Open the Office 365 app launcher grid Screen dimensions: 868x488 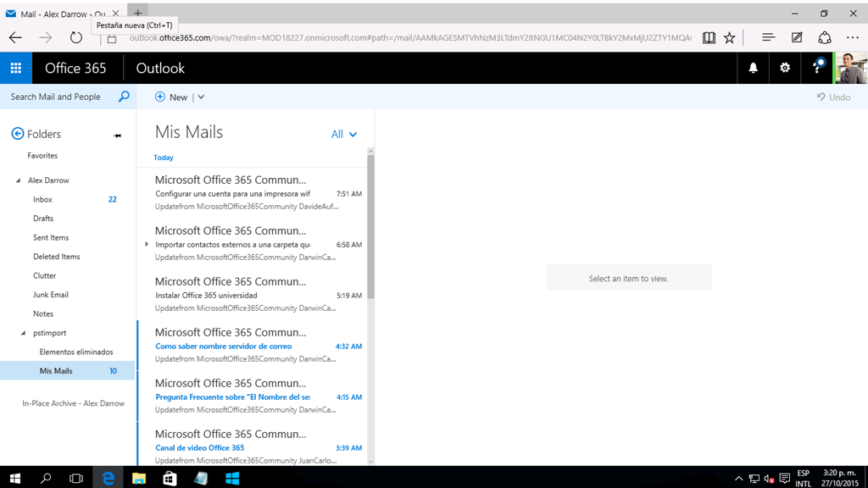(x=16, y=68)
